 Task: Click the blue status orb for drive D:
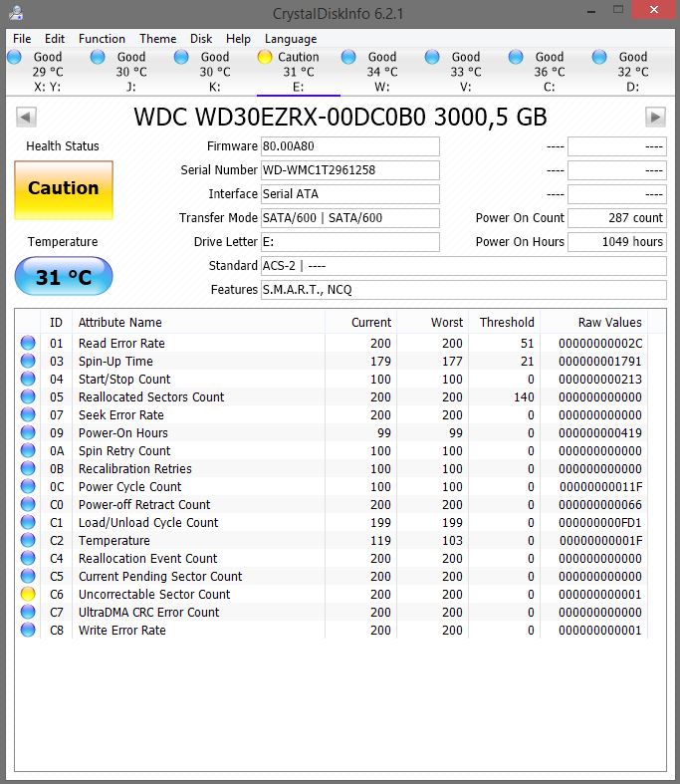point(599,57)
